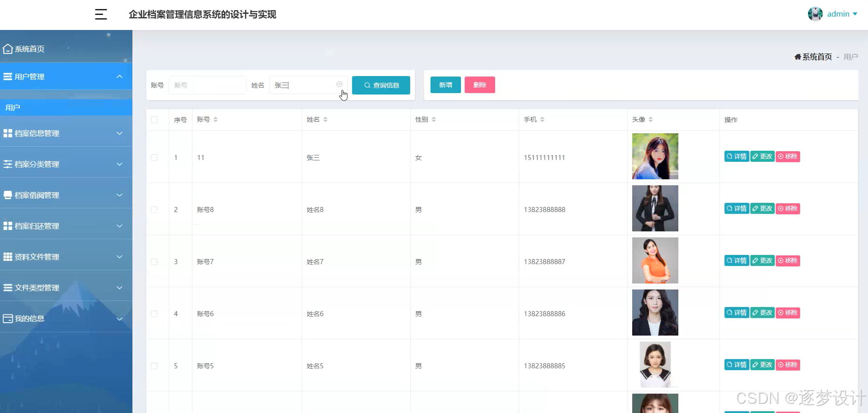Check the row for 账号7

click(x=154, y=262)
